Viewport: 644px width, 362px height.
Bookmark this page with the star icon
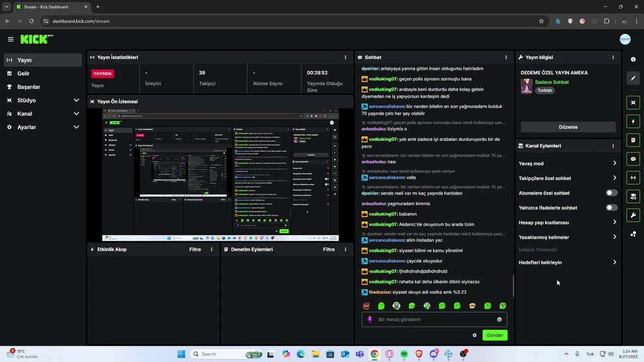[541, 21]
